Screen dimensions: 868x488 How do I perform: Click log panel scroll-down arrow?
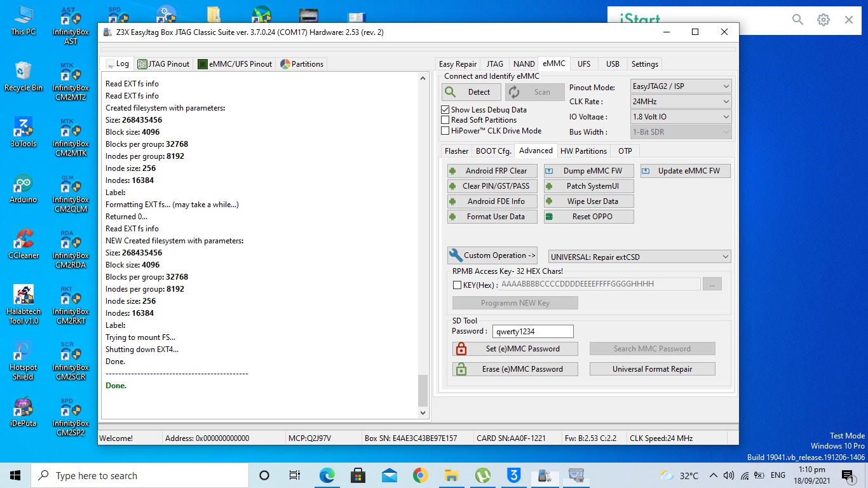423,413
